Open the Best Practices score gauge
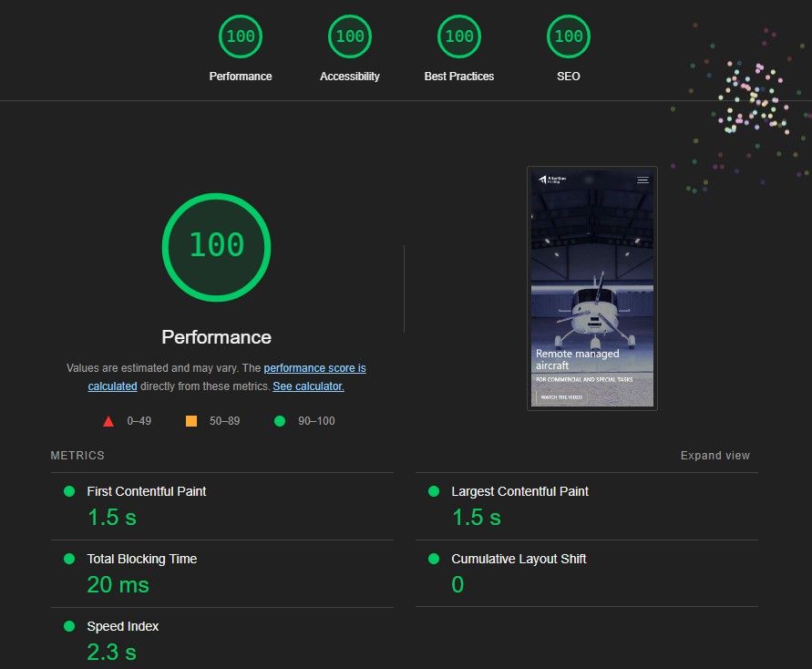This screenshot has width=812, height=669. [459, 37]
